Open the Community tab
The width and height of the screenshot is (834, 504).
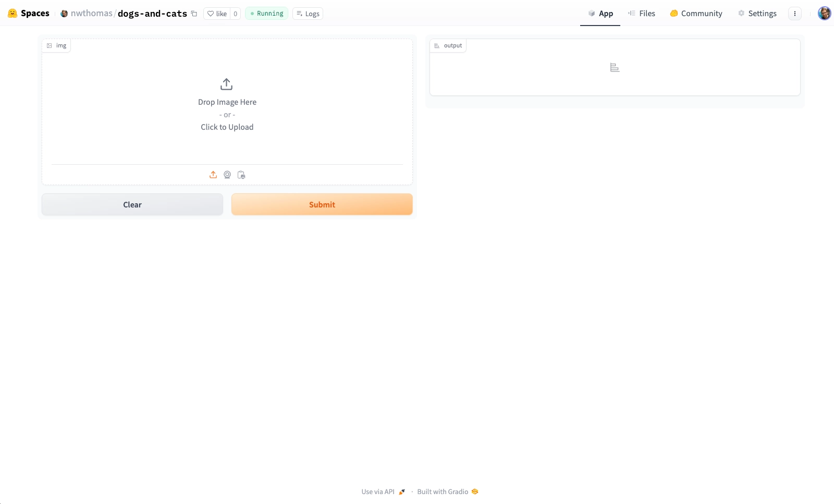click(696, 14)
